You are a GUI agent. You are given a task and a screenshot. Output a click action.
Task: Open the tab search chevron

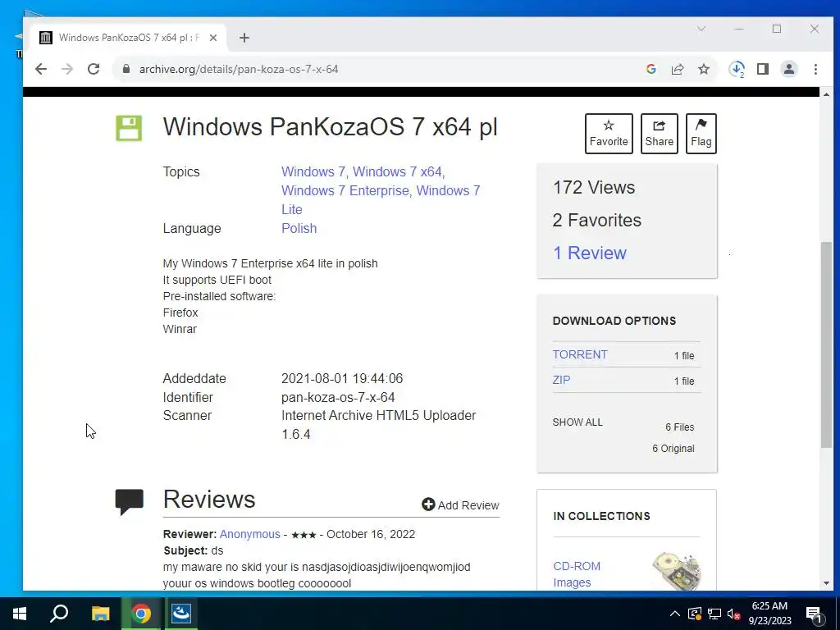701,29
